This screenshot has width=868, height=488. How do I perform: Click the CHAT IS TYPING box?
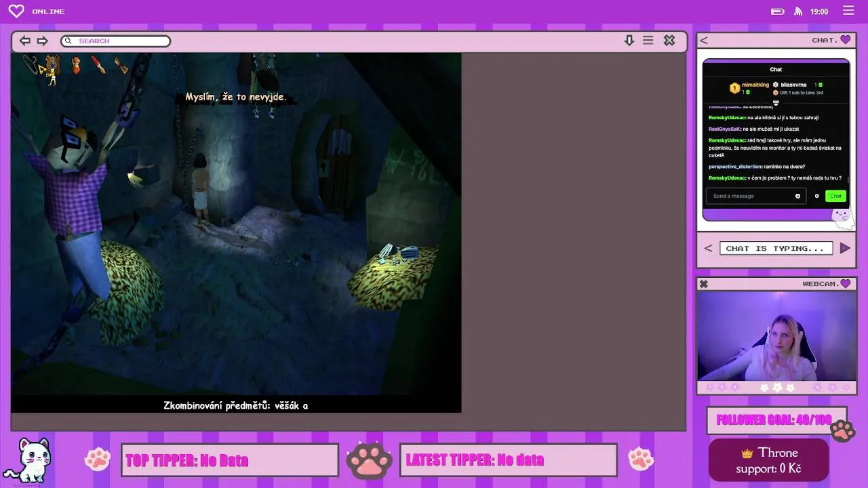click(776, 248)
